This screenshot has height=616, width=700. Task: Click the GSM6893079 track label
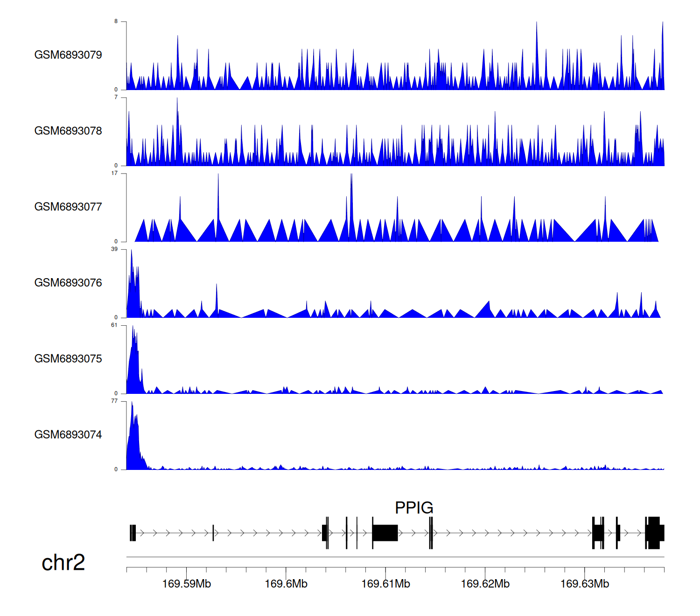68,55
